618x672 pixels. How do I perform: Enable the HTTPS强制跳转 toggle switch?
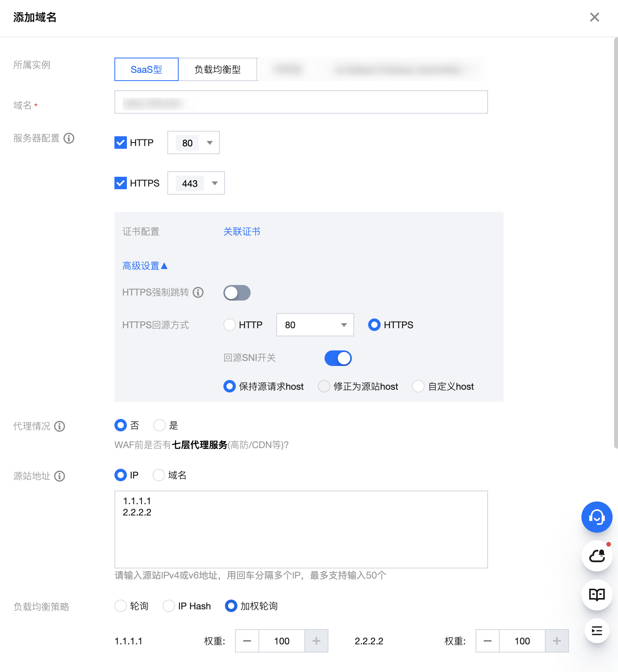tap(237, 293)
